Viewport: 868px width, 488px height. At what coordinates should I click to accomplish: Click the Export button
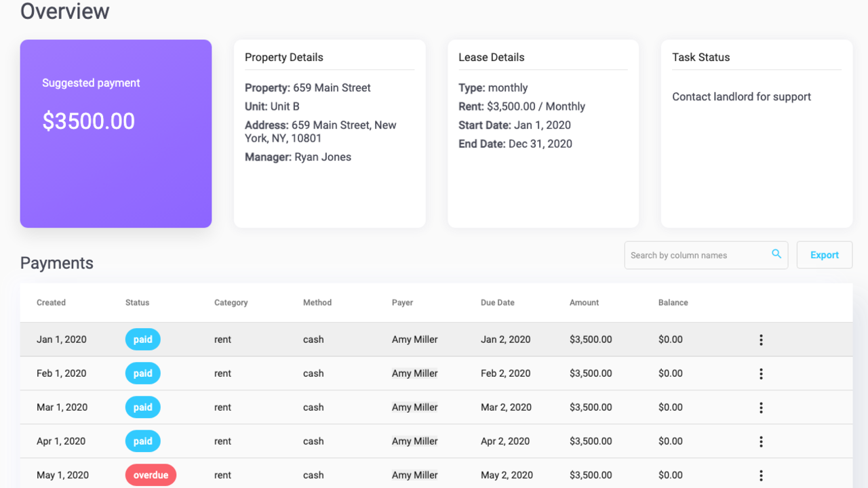825,255
